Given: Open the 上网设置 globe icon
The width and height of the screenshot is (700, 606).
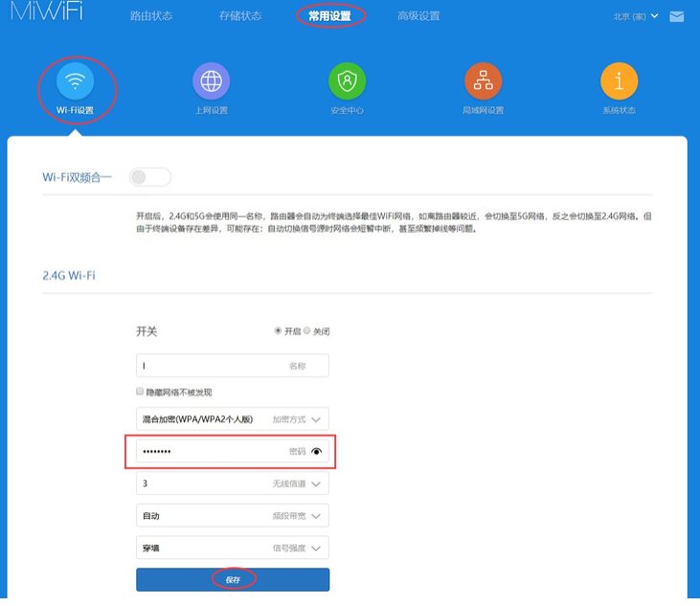Looking at the screenshot, I should (211, 81).
